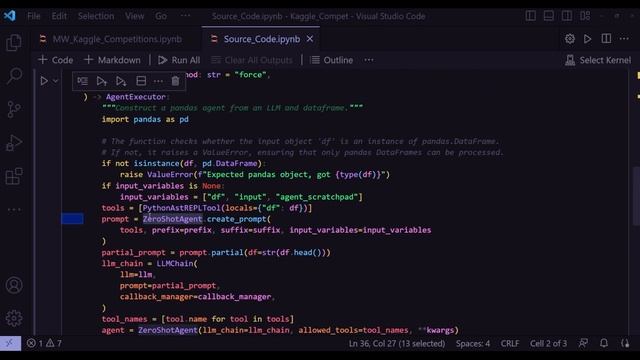
Task: Click the run icon in editor title
Action: (588, 39)
